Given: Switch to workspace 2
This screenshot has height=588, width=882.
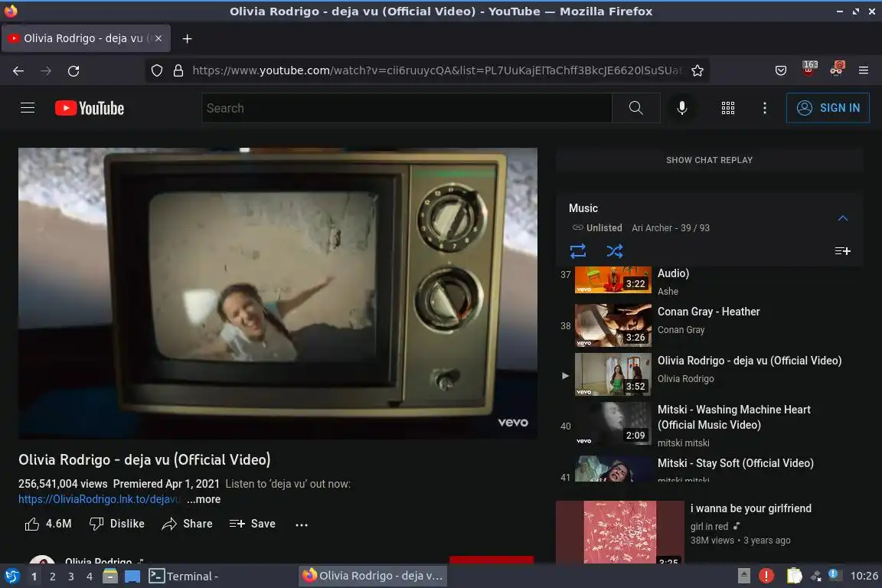Looking at the screenshot, I should pyautogui.click(x=52, y=577).
